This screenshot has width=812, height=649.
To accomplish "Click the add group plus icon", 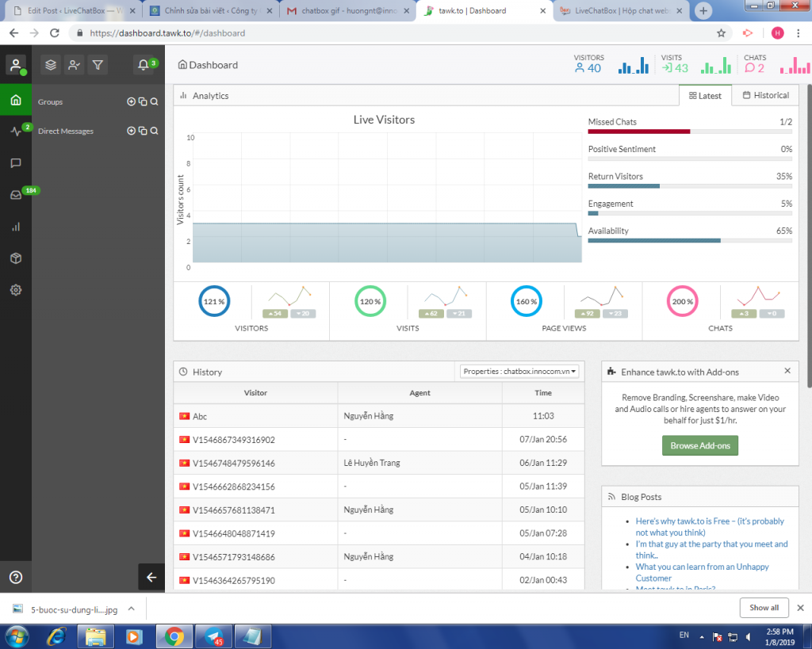I will click(131, 101).
